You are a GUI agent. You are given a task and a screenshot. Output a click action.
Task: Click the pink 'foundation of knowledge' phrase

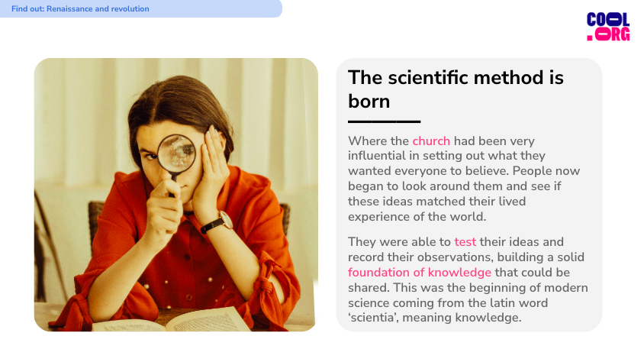click(420, 273)
